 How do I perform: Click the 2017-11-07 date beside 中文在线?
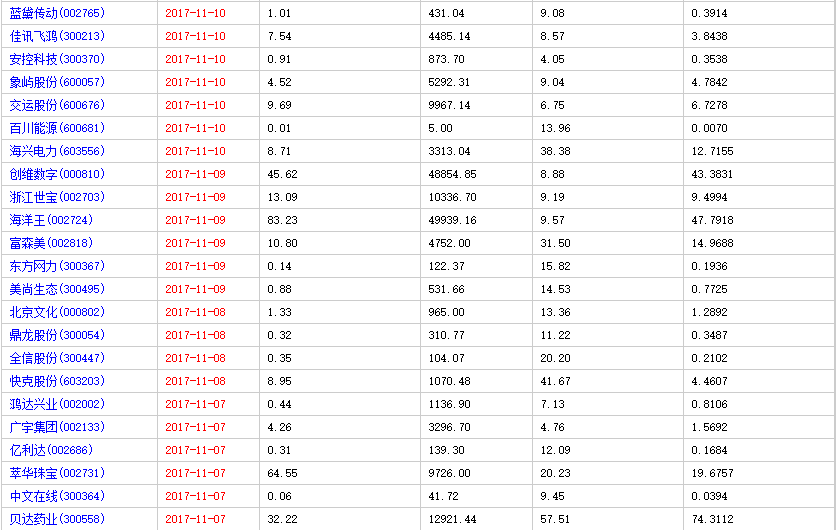tap(195, 496)
